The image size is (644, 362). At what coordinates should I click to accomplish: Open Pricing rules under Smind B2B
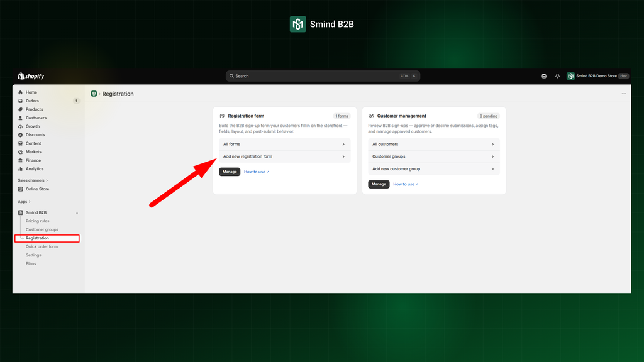37,221
